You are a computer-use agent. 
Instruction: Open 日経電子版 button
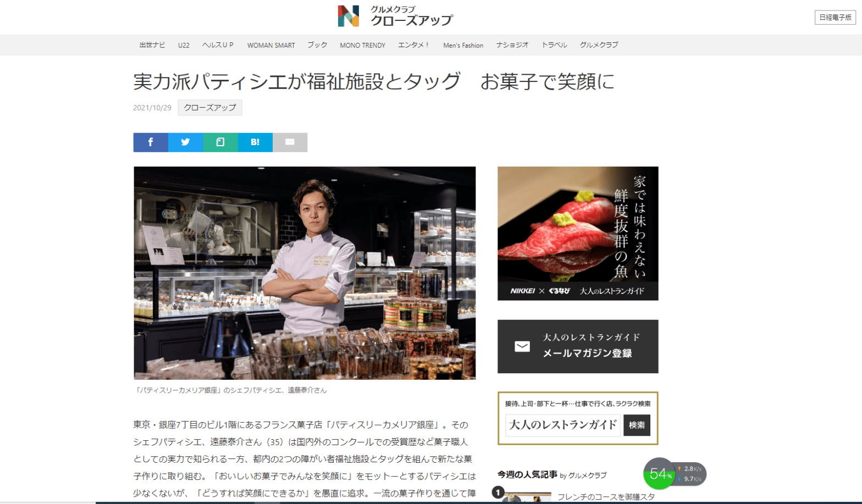835,18
